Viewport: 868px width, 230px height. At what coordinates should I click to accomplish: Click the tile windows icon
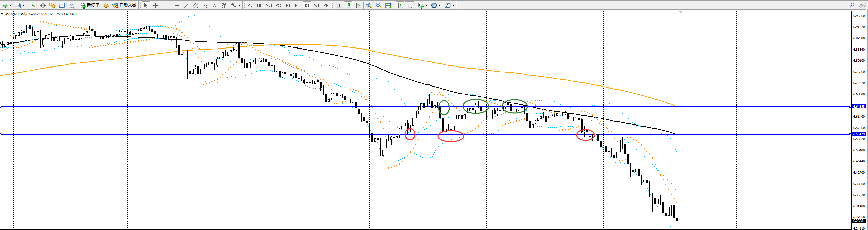pos(388,5)
